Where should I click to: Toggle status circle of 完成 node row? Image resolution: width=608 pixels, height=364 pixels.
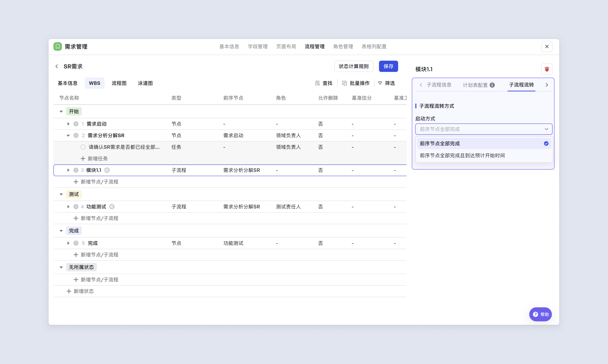coord(76,243)
